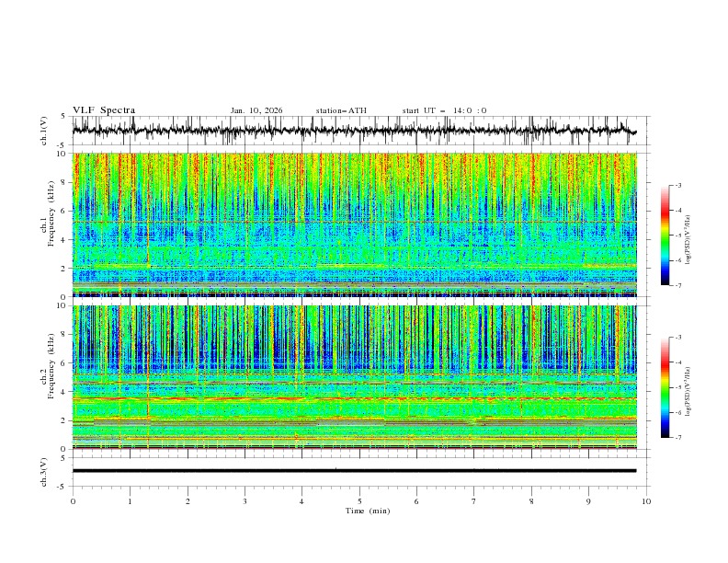Click the lower ch.2 PSD colorbar

[x=665, y=387]
